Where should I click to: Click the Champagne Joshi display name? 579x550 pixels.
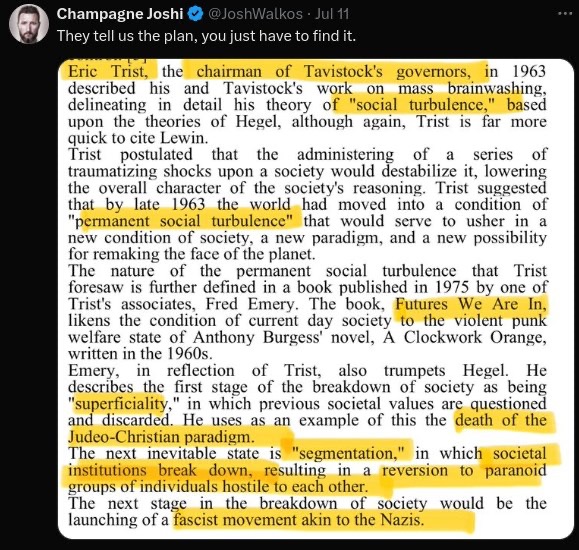click(120, 14)
